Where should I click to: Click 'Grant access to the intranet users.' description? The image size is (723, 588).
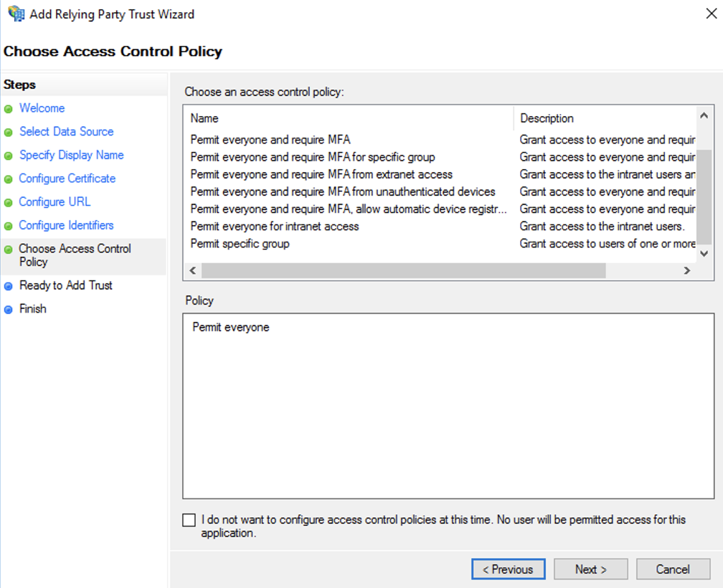602,227
